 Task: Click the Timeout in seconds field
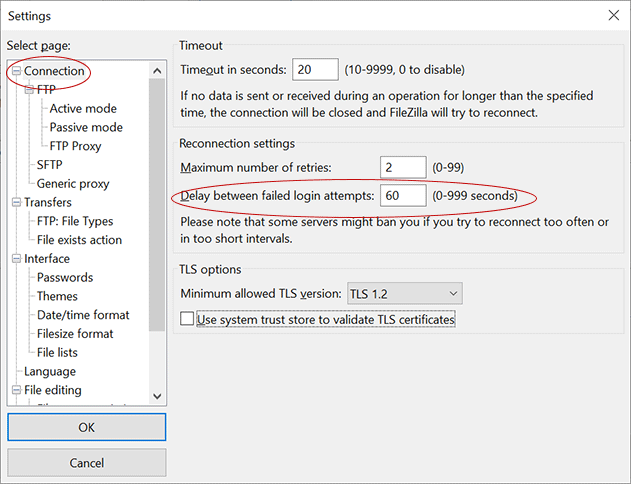pyautogui.click(x=315, y=70)
